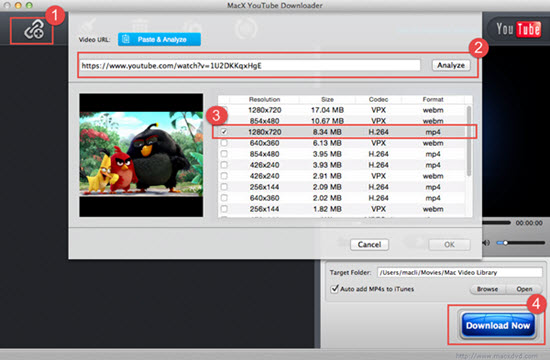Click the video URL input field
Viewport: 550px width, 360px height.
click(x=250, y=65)
